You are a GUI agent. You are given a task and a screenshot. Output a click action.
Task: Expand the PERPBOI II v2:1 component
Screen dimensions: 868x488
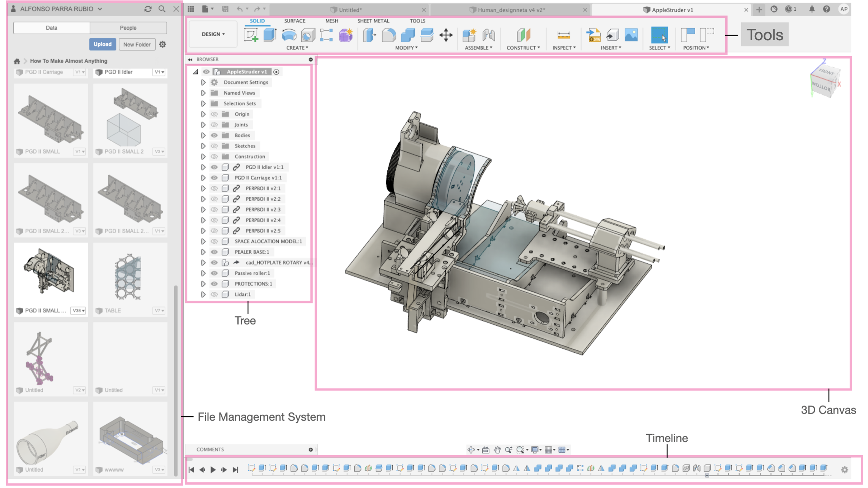click(x=203, y=188)
